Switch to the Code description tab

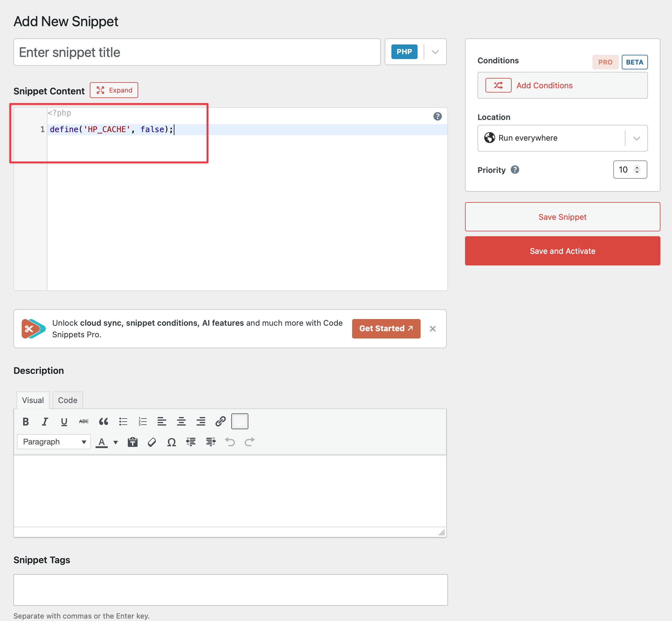coord(68,400)
